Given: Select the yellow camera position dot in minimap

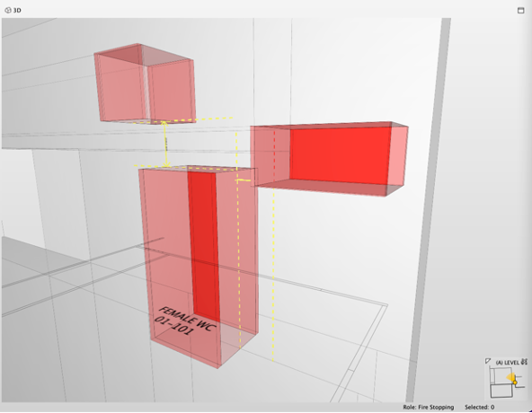Looking at the screenshot, I should (515, 382).
